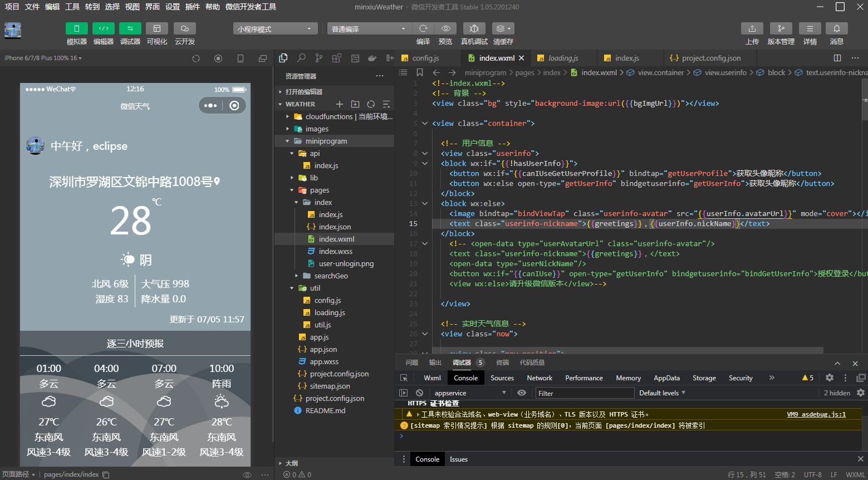The height and width of the screenshot is (480, 868).
Task: Click the console Filter input field
Action: click(585, 393)
